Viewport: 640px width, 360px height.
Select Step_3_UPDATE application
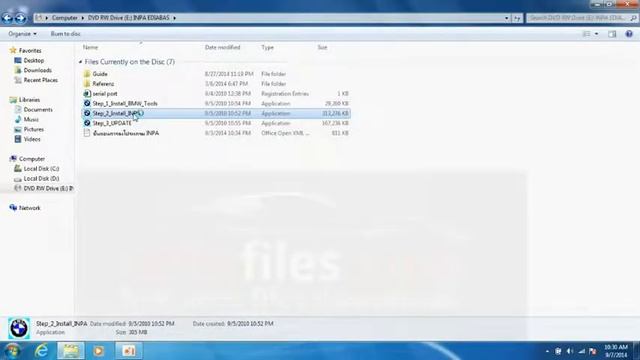tap(112, 123)
